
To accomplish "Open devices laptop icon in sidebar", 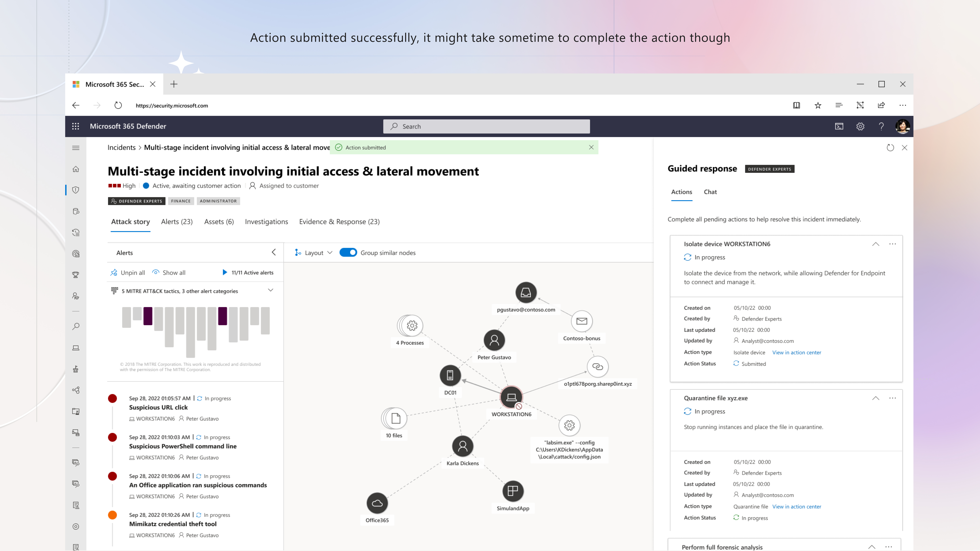I will pyautogui.click(x=76, y=348).
